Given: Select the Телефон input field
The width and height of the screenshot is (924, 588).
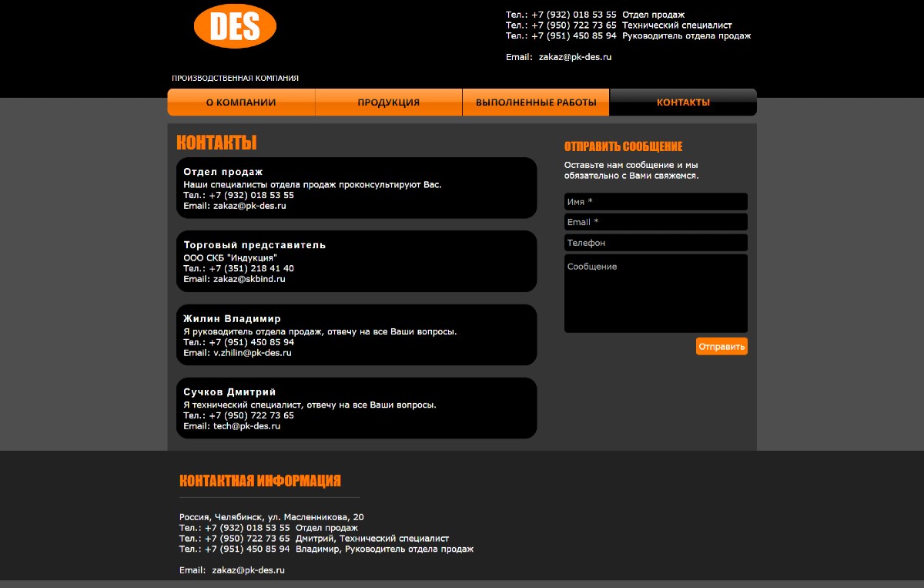Looking at the screenshot, I should click(x=656, y=243).
